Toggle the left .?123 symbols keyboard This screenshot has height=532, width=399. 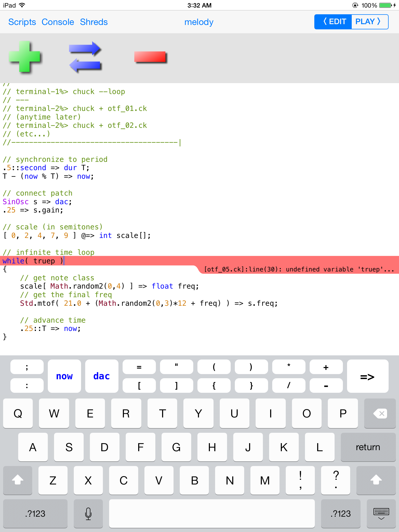[x=35, y=514]
